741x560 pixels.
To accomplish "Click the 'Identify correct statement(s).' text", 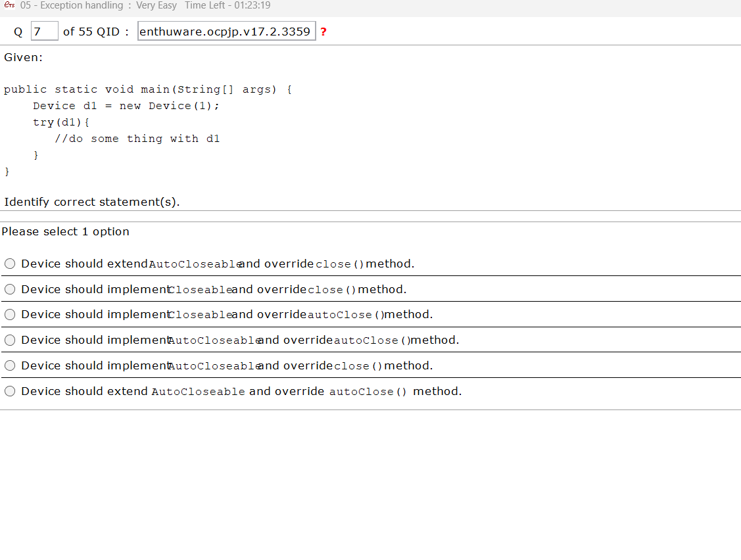I will coord(92,202).
